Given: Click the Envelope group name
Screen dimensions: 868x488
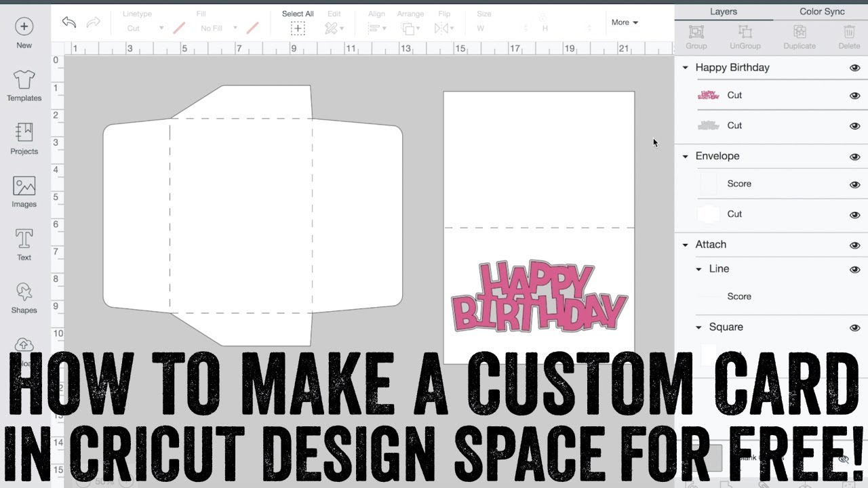Looking at the screenshot, I should click(717, 156).
